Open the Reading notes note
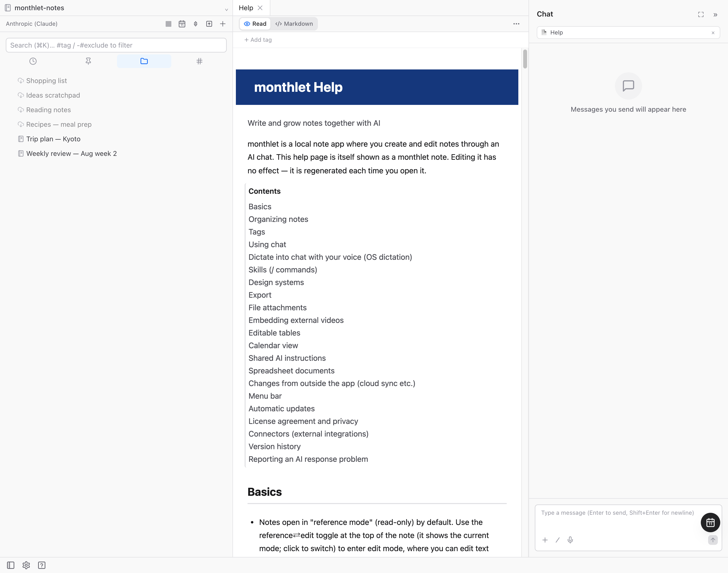This screenshot has height=573, width=728. point(49,110)
